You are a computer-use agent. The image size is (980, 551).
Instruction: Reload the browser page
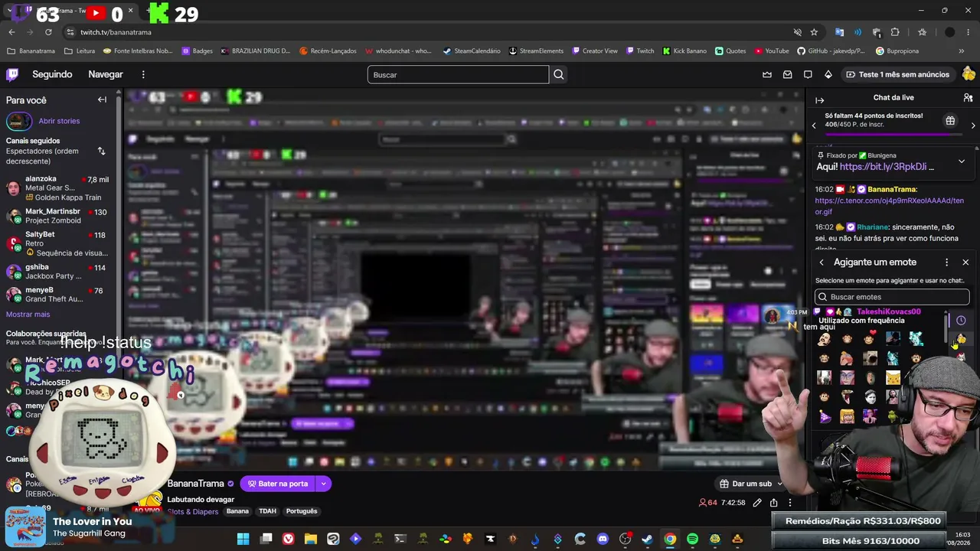pos(48,32)
